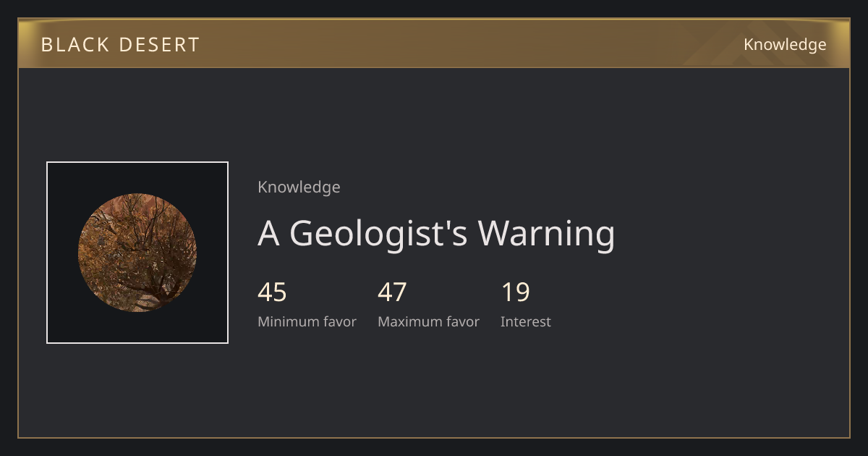
Task: Select the Maximum favor label
Action: (428, 322)
